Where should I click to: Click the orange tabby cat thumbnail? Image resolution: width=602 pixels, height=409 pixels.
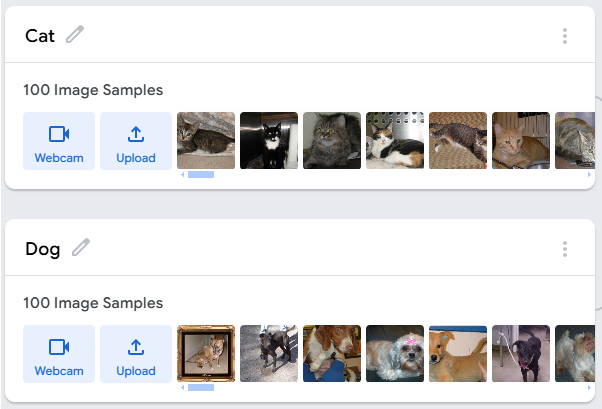click(520, 141)
